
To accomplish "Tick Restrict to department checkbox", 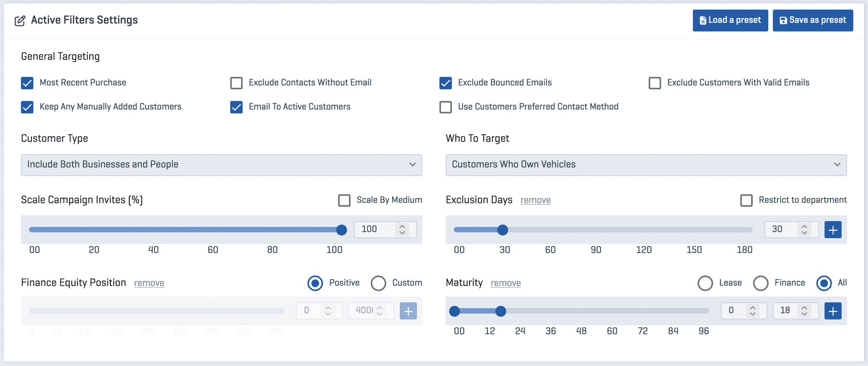I will click(746, 200).
